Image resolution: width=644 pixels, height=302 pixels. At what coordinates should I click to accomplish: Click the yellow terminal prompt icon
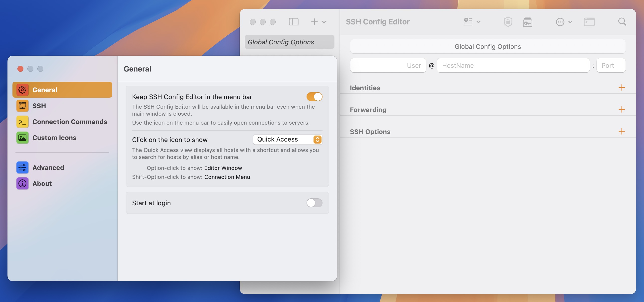(22, 122)
